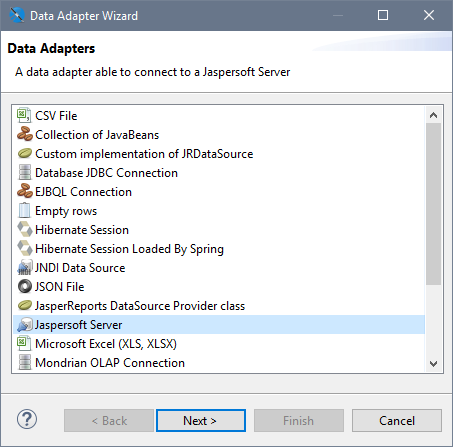The width and height of the screenshot is (453, 447).
Task: Select JasperReports DataSource Provider class label
Action: (140, 306)
